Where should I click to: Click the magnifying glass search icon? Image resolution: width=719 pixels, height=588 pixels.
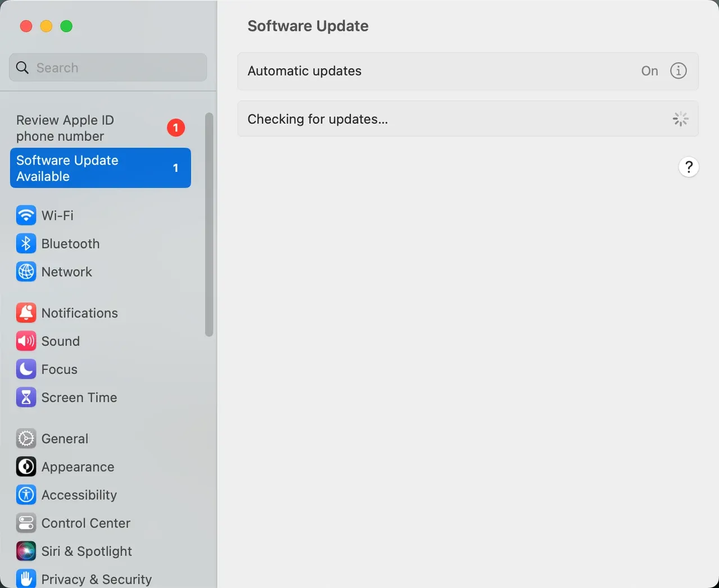point(22,67)
